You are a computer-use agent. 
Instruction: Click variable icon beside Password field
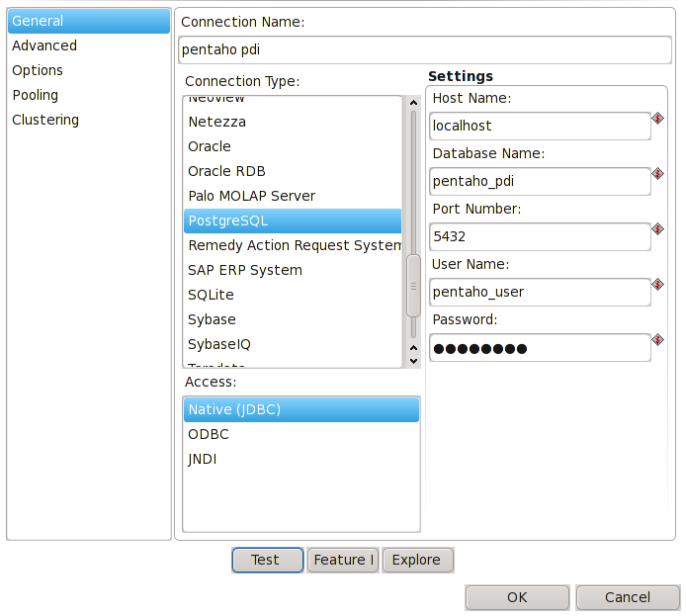tap(657, 340)
